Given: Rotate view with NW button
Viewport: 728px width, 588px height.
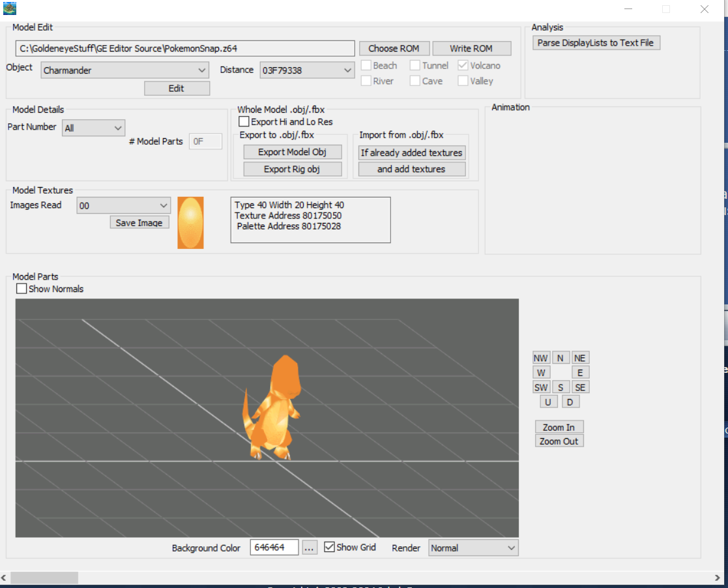Looking at the screenshot, I should (541, 358).
